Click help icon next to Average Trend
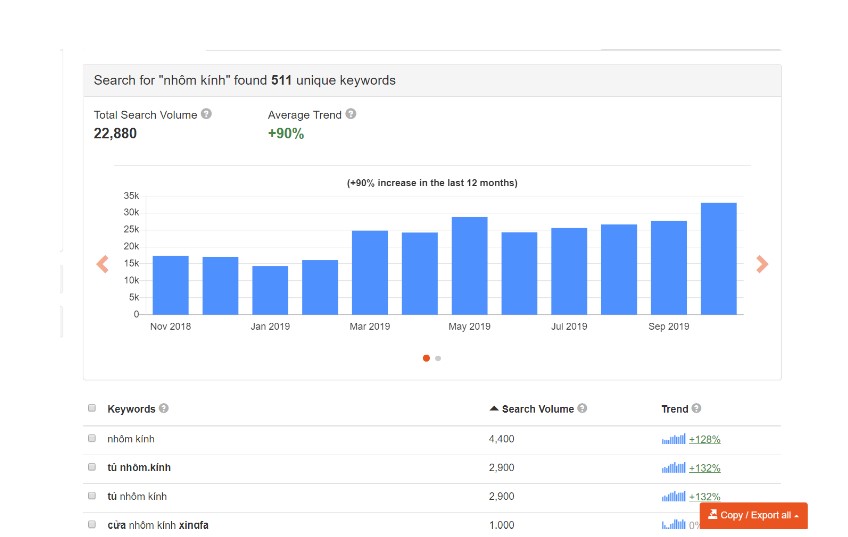 click(350, 114)
